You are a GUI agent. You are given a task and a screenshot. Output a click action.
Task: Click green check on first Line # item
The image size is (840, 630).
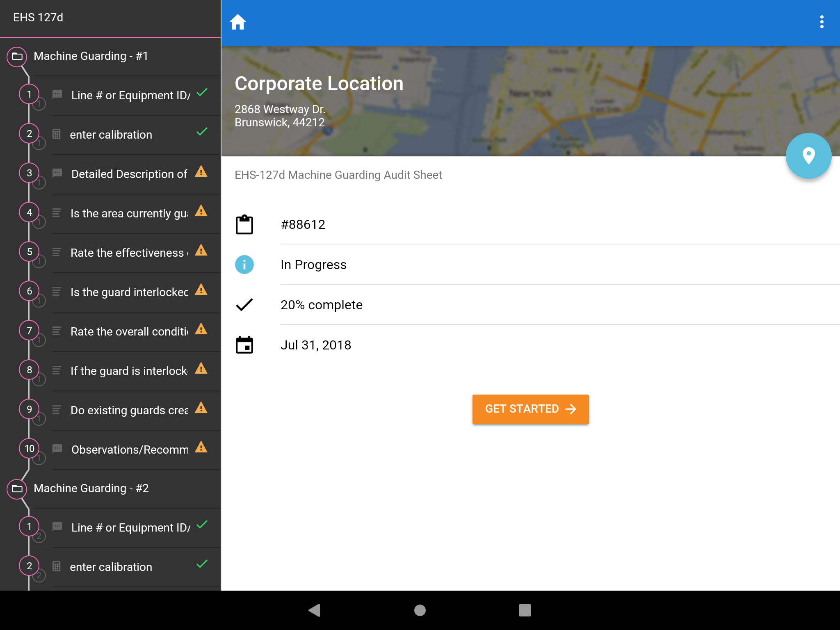202,92
